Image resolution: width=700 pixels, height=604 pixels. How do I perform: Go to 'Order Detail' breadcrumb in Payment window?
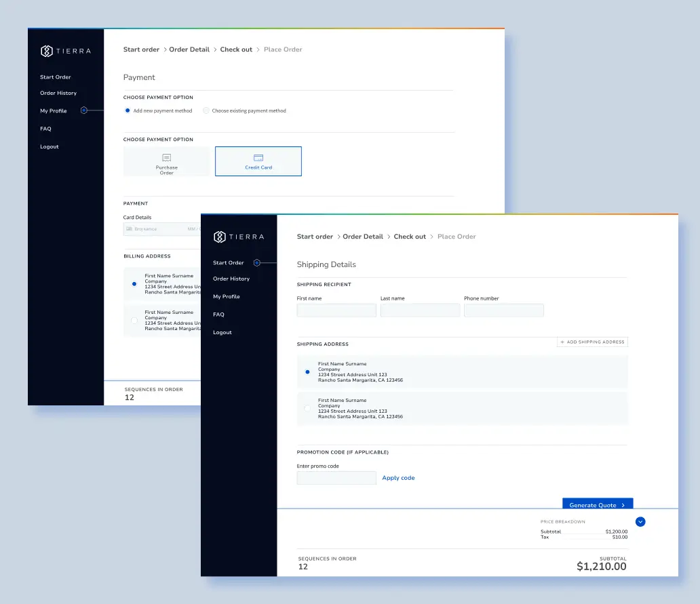pos(189,49)
